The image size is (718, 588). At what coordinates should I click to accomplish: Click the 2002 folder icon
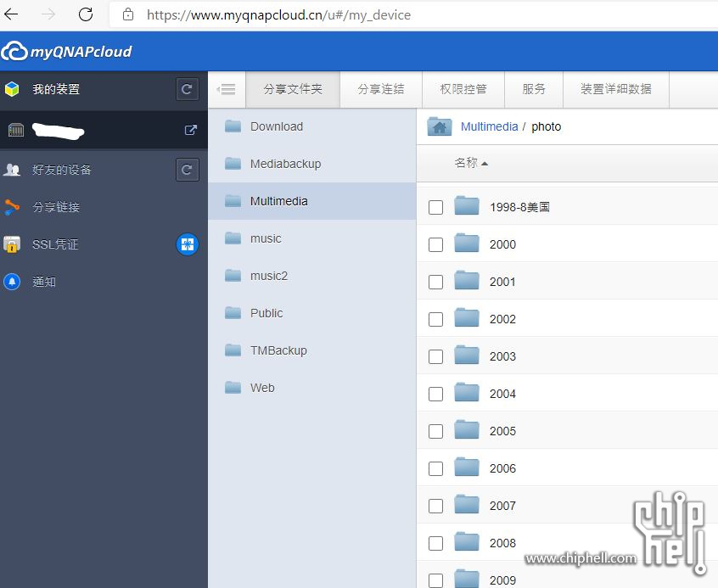(x=467, y=318)
